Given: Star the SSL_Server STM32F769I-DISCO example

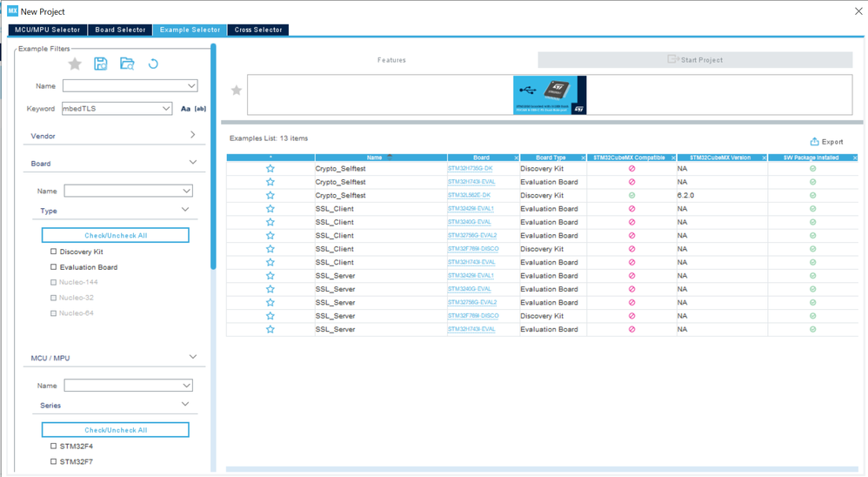Looking at the screenshot, I should tap(270, 316).
